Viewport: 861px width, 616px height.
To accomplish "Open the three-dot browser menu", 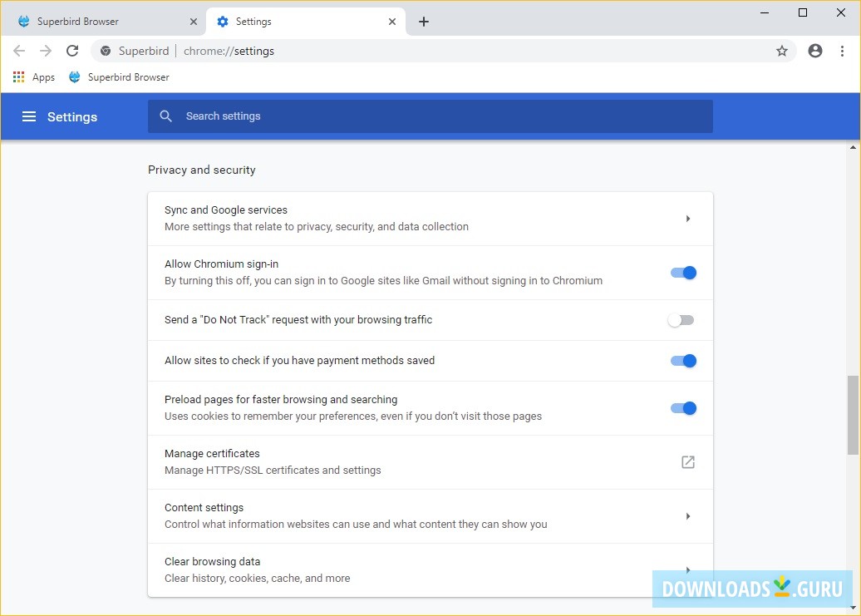I will tap(843, 51).
